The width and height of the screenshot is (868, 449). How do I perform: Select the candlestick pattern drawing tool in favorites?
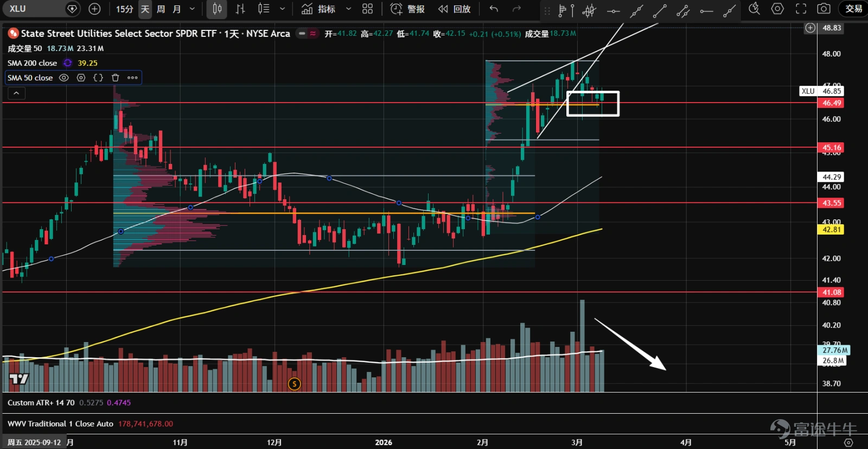589,10
